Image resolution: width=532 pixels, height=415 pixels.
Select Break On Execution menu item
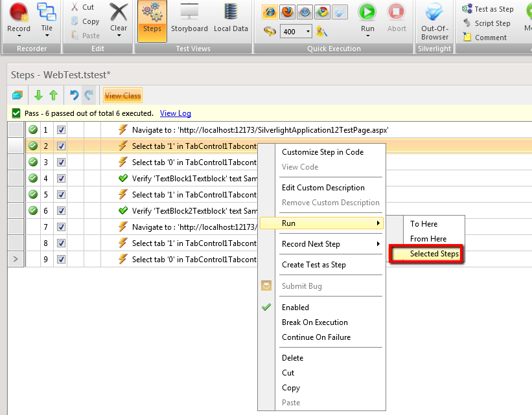point(314,322)
